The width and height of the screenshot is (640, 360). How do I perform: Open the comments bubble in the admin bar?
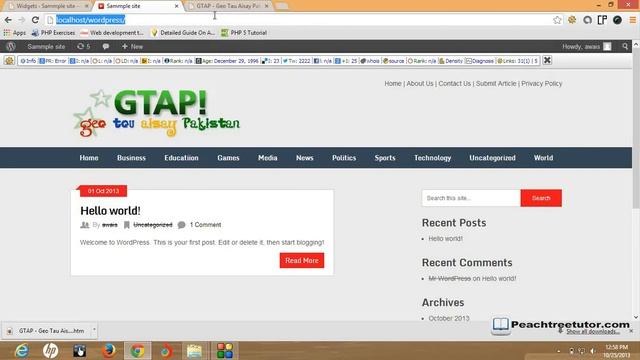pos(106,47)
